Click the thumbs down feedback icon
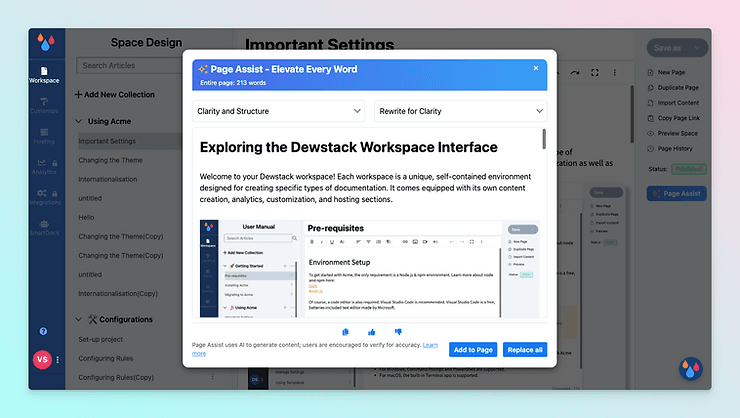This screenshot has width=740, height=418. click(x=398, y=332)
